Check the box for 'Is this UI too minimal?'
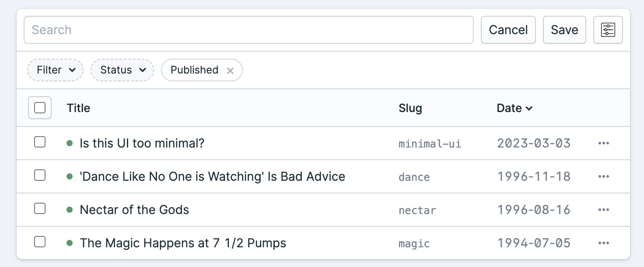Image resolution: width=644 pixels, height=267 pixels. (40, 142)
